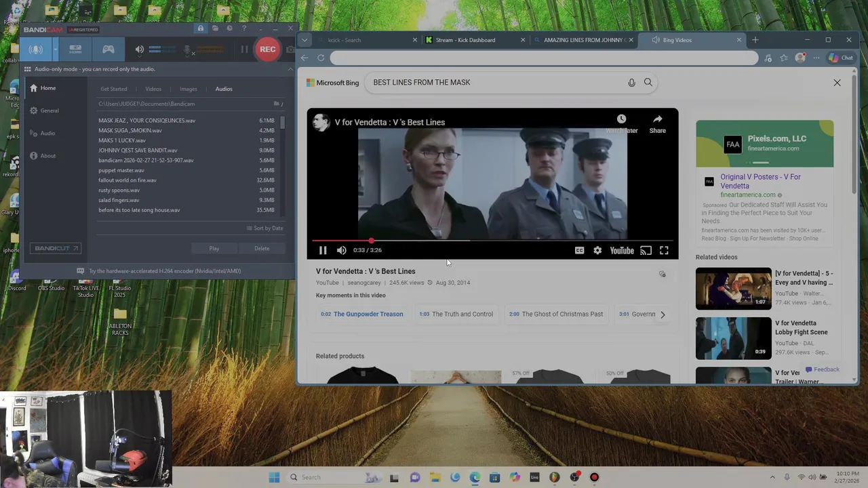
Task: Select file puppet master.wav
Action: point(186,170)
